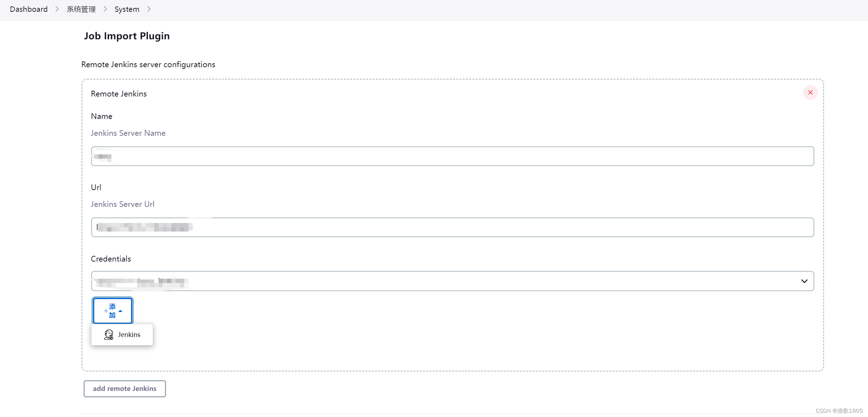The image size is (868, 417).
Task: Open the System breadcrumb page
Action: point(126,9)
